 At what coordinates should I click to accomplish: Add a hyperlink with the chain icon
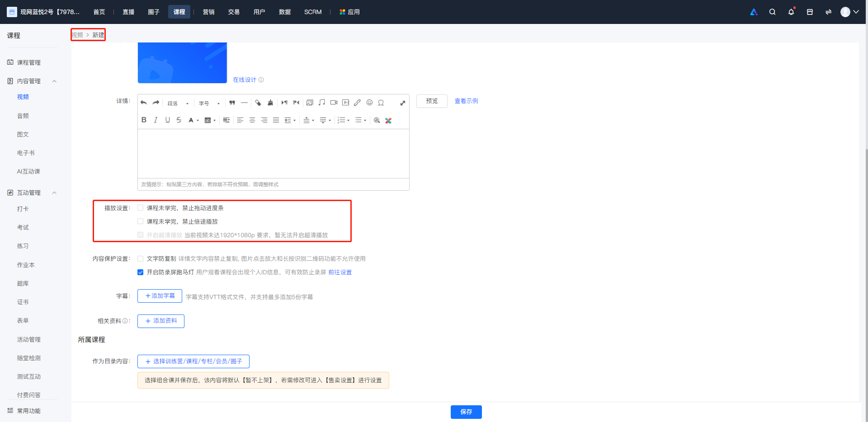[x=357, y=103]
